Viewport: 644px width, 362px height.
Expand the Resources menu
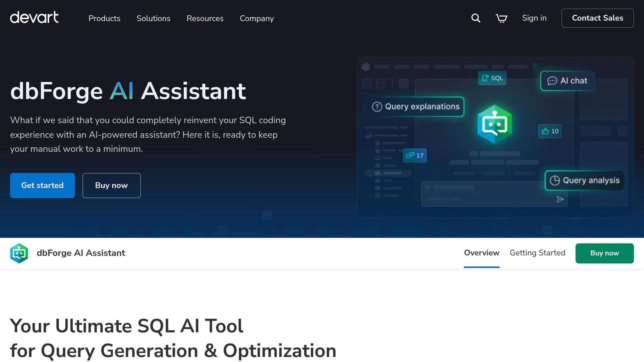click(205, 19)
